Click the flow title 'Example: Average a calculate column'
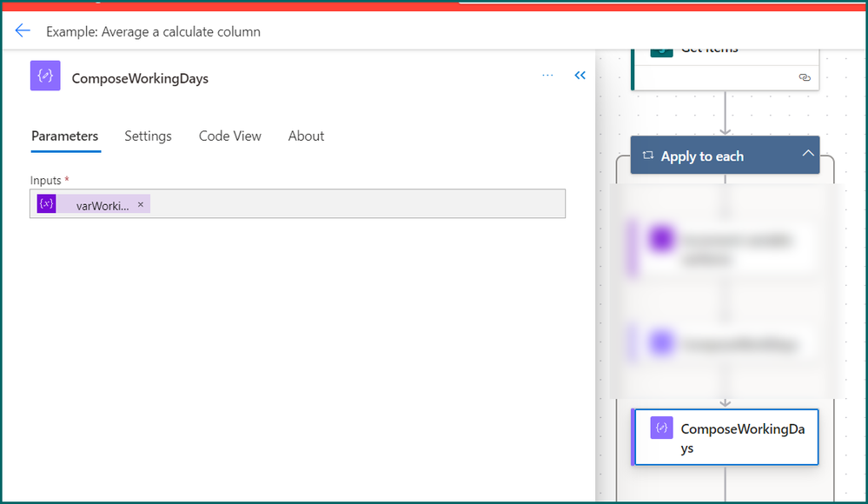This screenshot has height=504, width=868. click(x=153, y=31)
